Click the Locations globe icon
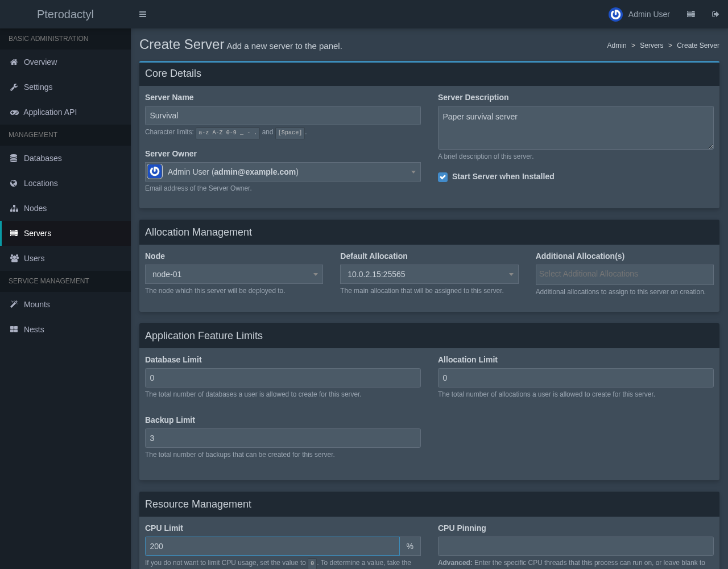Viewport: 728px width, 569px height. (14, 183)
